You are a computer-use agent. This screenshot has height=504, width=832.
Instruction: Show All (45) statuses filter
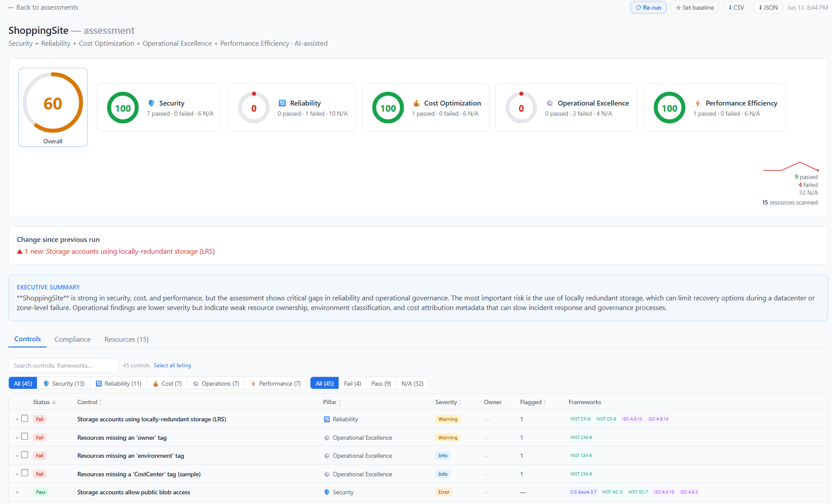tap(325, 383)
